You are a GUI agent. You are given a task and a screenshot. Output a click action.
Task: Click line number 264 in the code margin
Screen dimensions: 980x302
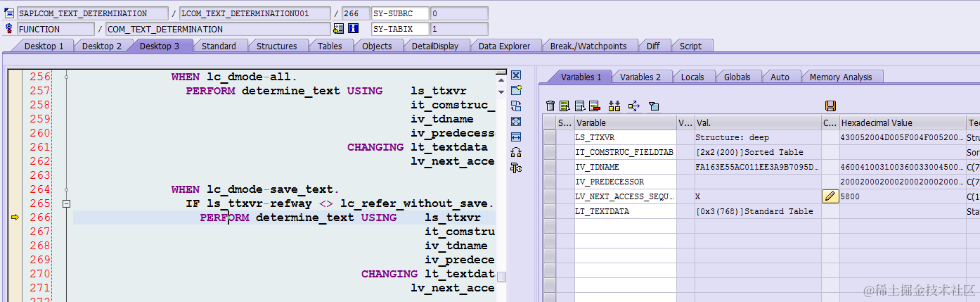coord(39,189)
